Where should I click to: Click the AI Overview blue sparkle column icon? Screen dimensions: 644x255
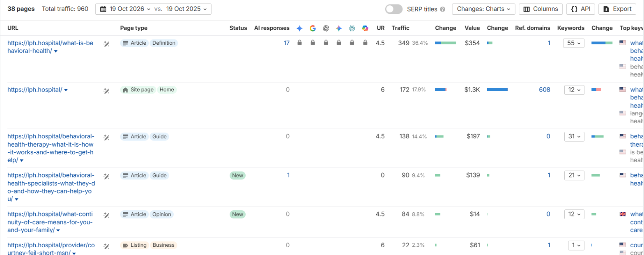(299, 28)
